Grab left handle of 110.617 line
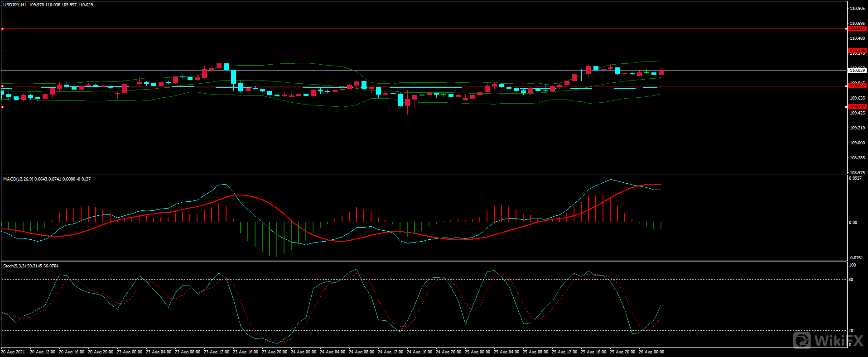This screenshot has height=357, width=868. pos(2,29)
